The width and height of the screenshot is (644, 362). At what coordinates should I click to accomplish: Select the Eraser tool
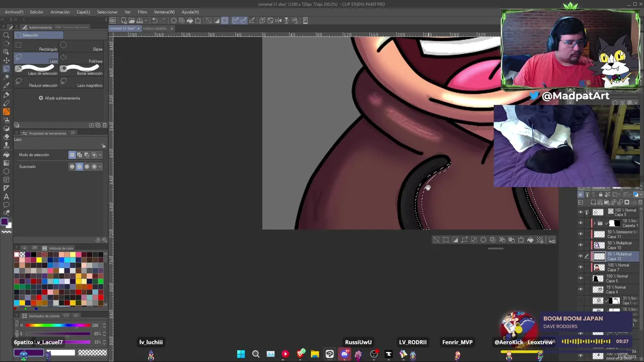click(x=7, y=137)
